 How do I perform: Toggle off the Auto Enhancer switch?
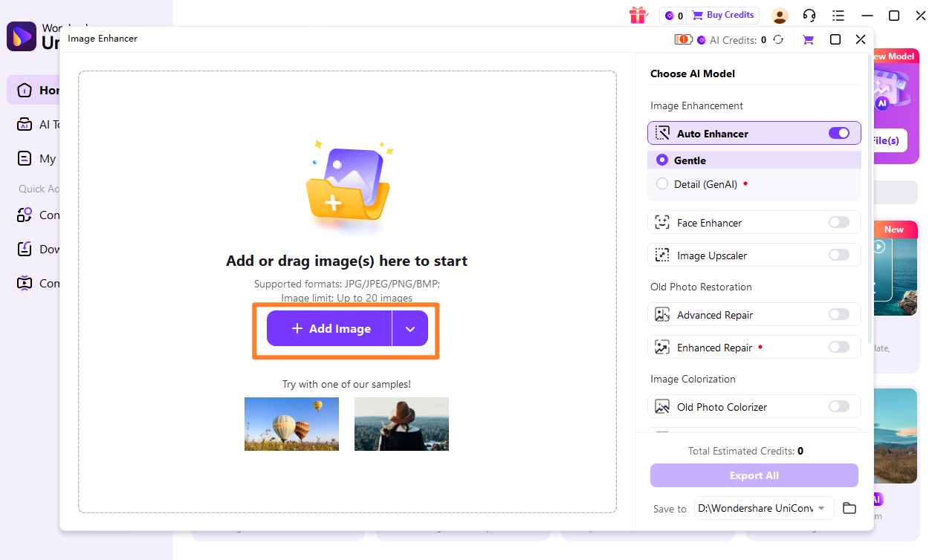(x=839, y=134)
